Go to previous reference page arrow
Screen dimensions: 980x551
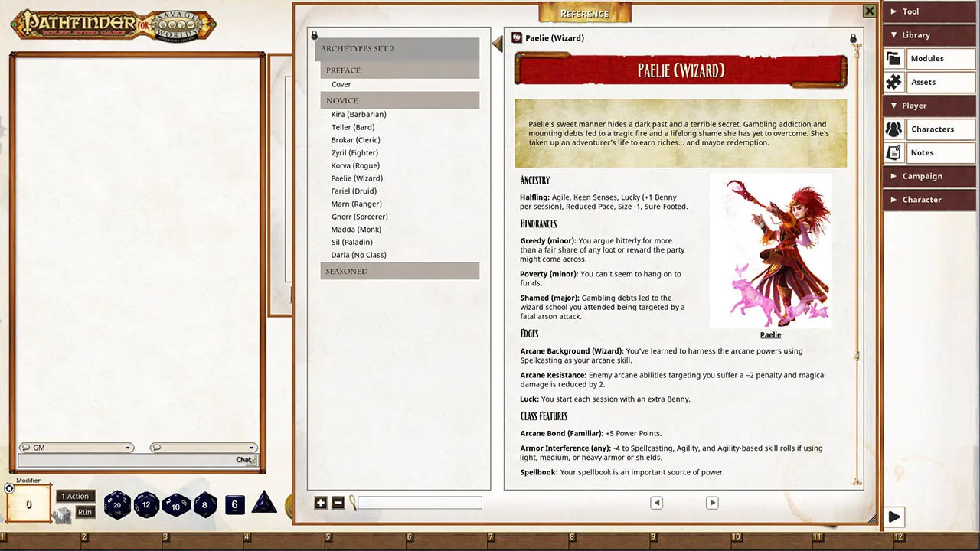(656, 503)
